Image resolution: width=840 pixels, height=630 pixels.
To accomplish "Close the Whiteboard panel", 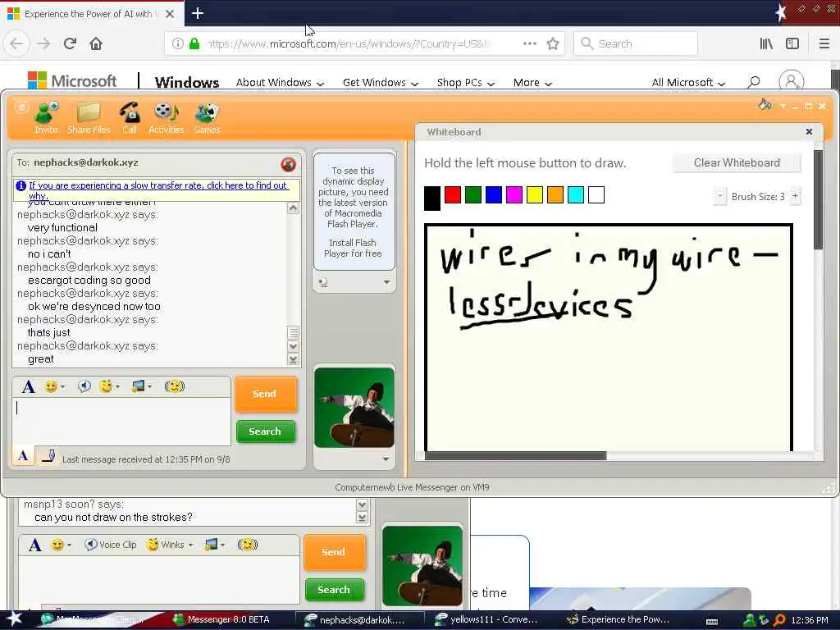I will point(809,132).
